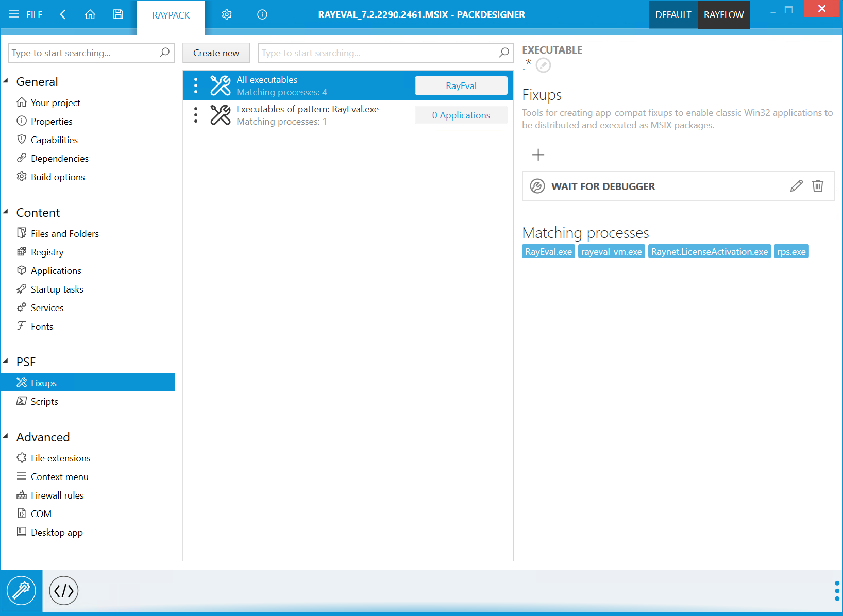Screen dimensions: 843x616
Task: Click the Create new button
Action: [215, 53]
